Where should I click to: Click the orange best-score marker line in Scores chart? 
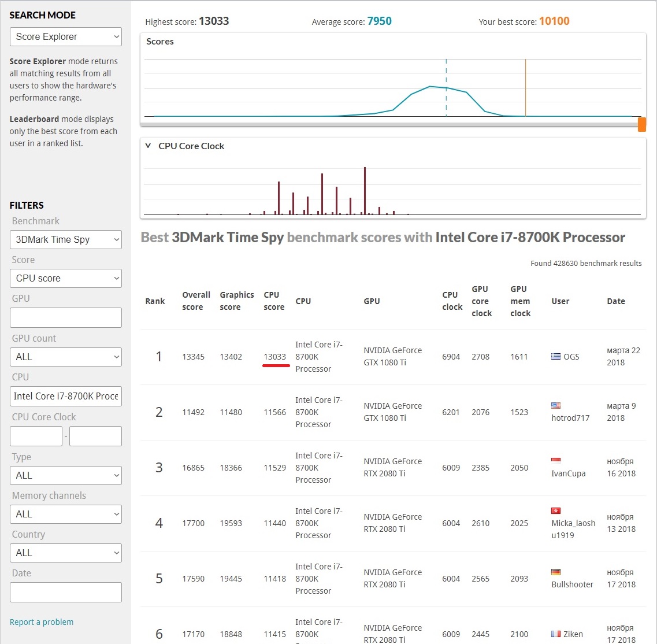525,88
